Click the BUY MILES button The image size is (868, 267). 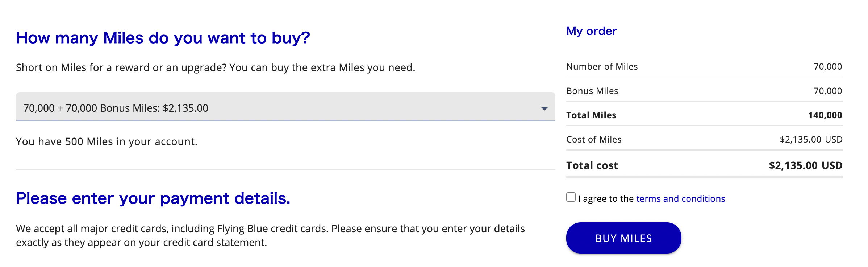click(x=623, y=238)
